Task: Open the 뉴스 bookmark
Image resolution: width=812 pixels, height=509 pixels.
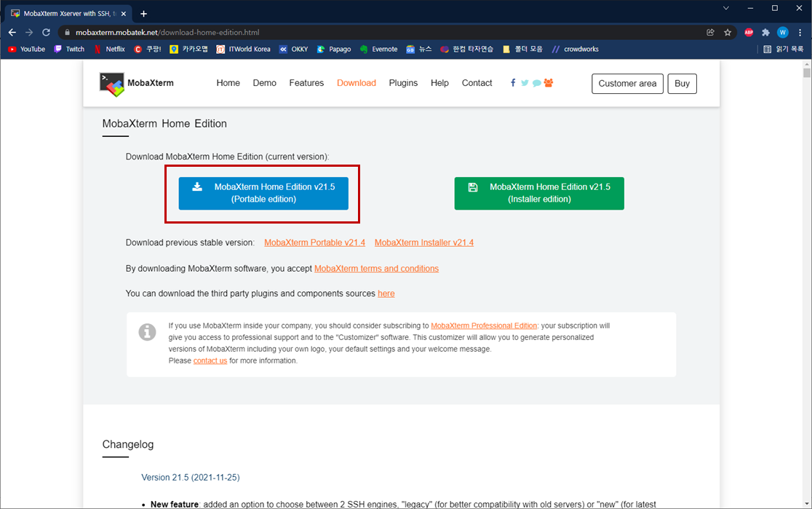Action: click(x=419, y=50)
